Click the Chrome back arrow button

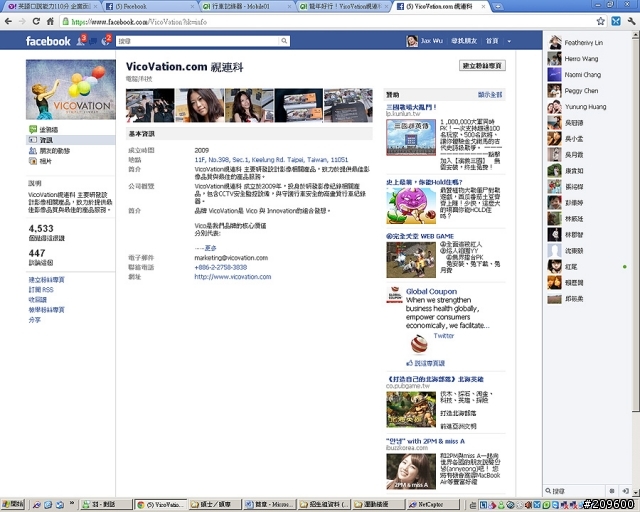8,21
